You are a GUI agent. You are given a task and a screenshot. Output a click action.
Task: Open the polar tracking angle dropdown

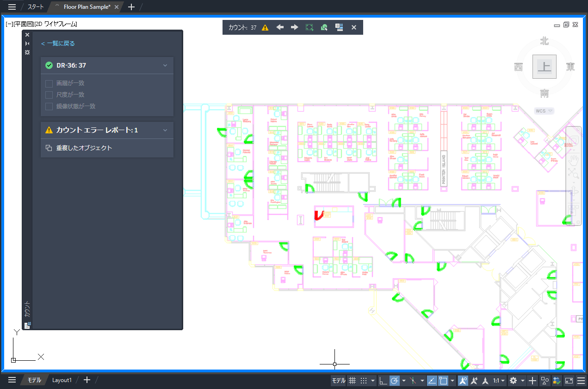(404, 381)
